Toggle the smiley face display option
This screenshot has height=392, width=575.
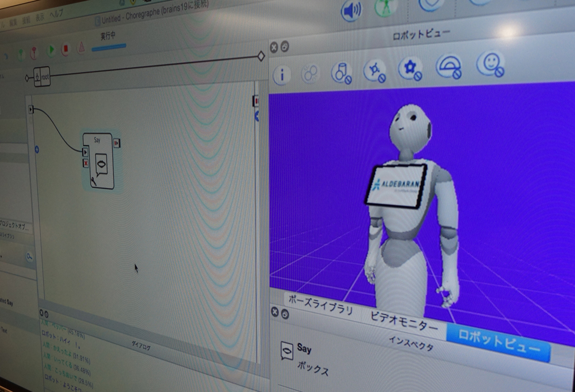[x=490, y=64]
